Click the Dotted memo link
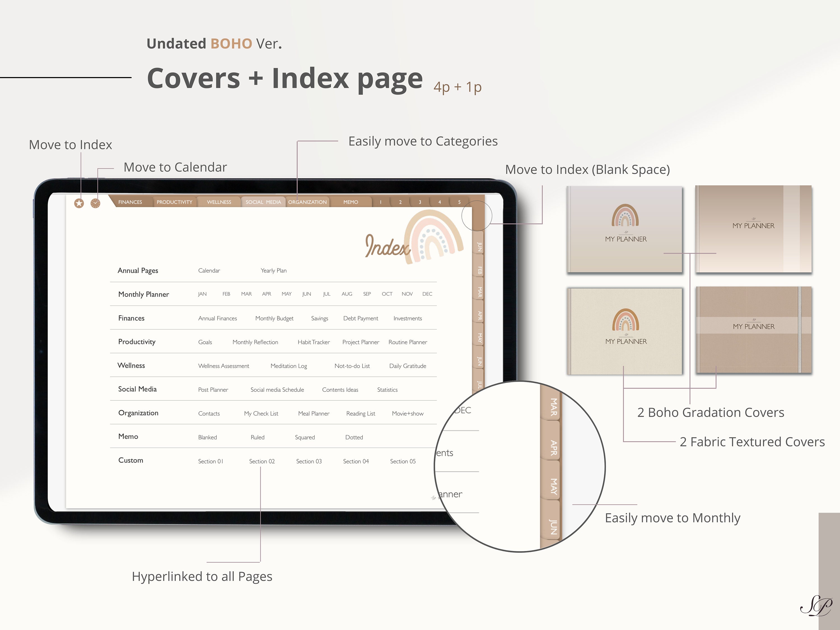This screenshot has width=840, height=630. pos(354,437)
